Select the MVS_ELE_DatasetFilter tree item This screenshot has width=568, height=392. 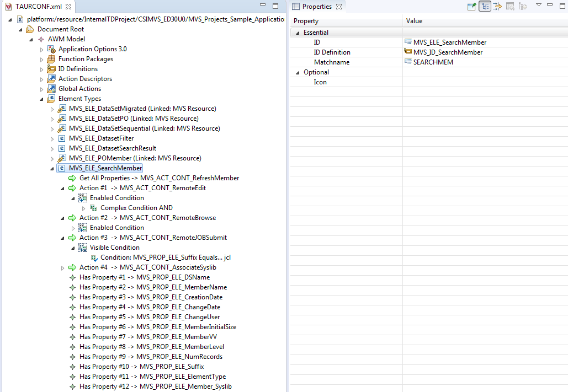(x=101, y=138)
